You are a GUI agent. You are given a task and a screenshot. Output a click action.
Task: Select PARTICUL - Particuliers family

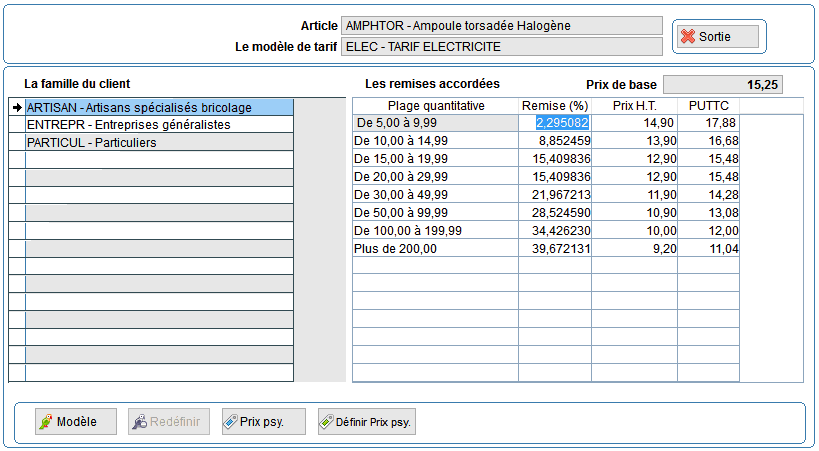pos(91,143)
